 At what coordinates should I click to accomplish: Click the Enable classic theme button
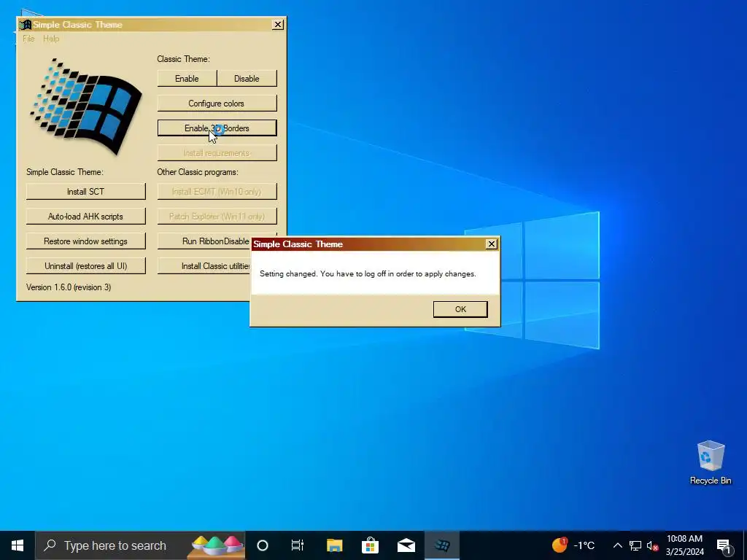[187, 79]
